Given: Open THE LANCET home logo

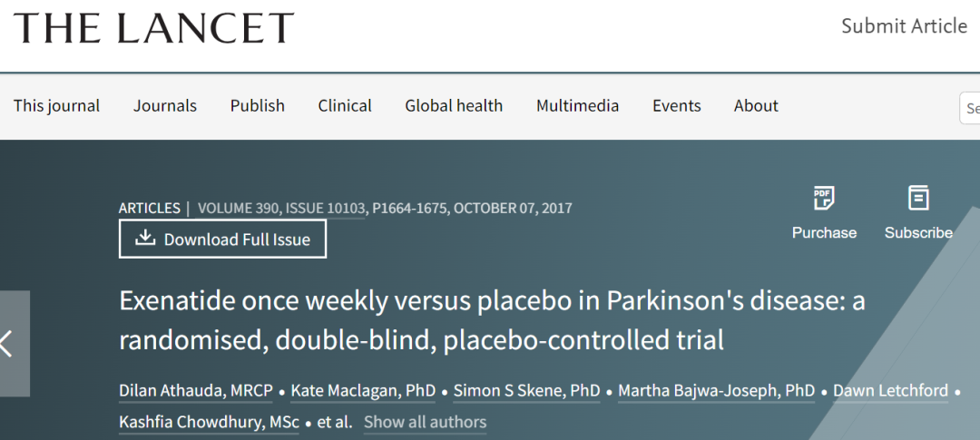Looking at the screenshot, I should pyautogui.click(x=153, y=27).
